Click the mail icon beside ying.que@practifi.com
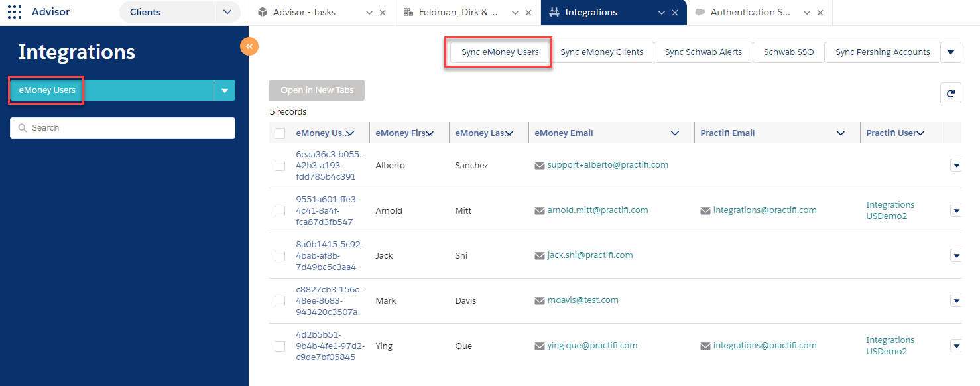Screen dimensions: 980x386 540,346
